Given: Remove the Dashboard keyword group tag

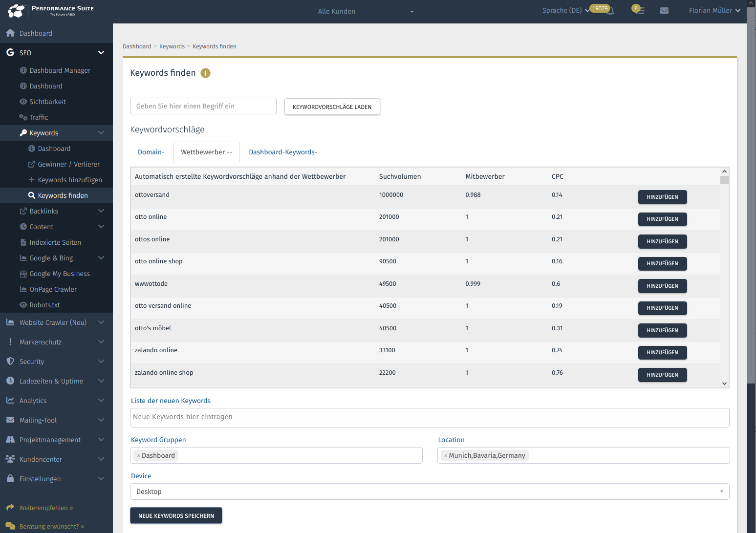Looking at the screenshot, I should point(138,456).
